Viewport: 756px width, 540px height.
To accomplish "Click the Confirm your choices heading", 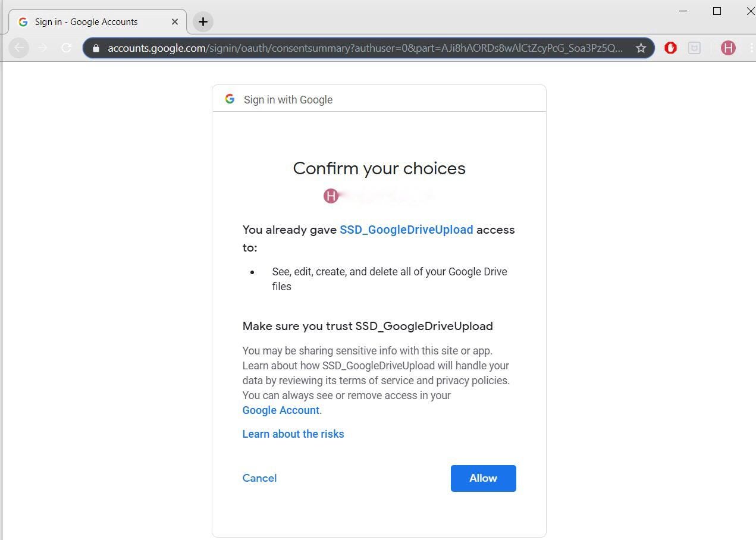I will [x=379, y=168].
